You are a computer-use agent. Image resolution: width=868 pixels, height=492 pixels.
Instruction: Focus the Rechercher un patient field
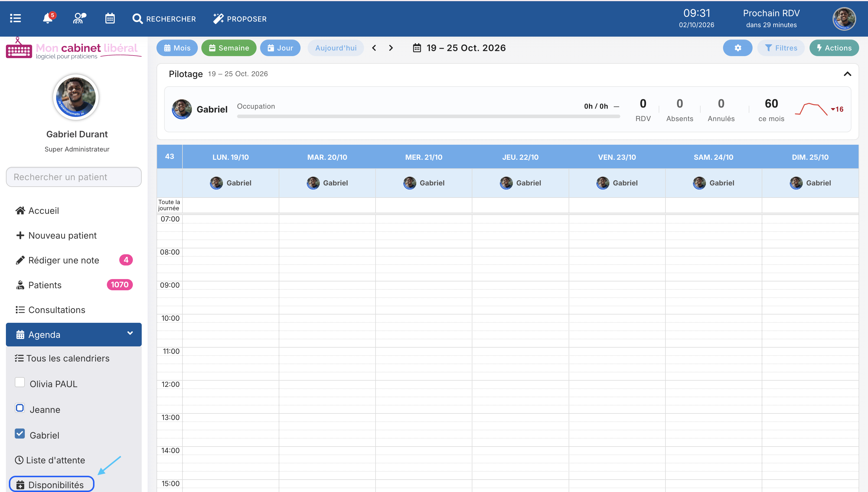coord(74,177)
